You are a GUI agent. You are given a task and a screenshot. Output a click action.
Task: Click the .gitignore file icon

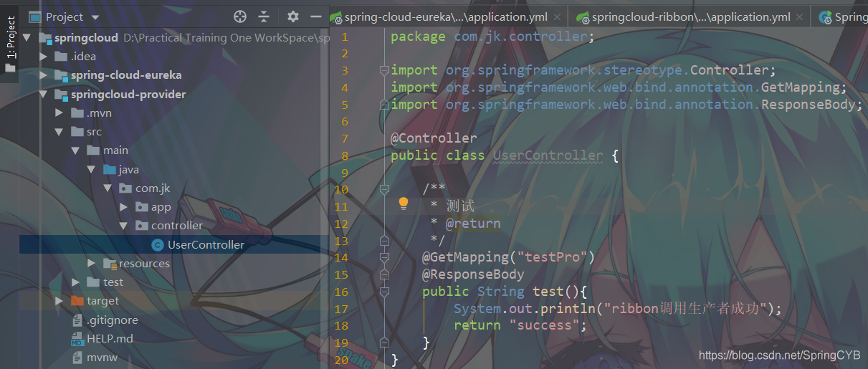click(x=77, y=320)
